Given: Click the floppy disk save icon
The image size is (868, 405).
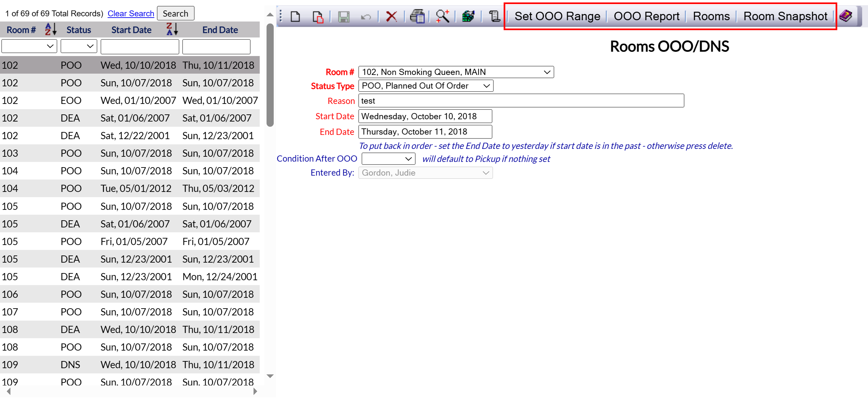Looking at the screenshot, I should pos(344,16).
